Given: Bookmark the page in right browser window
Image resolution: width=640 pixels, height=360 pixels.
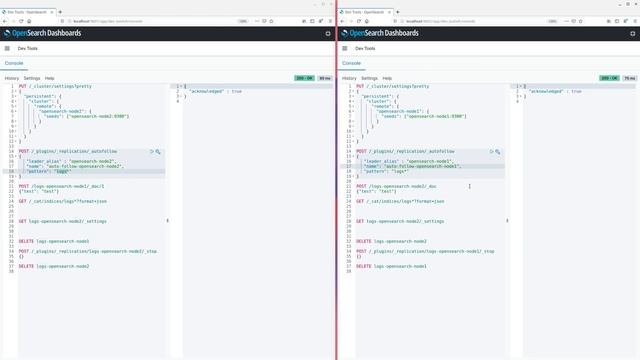Looking at the screenshot, I should [x=580, y=21].
